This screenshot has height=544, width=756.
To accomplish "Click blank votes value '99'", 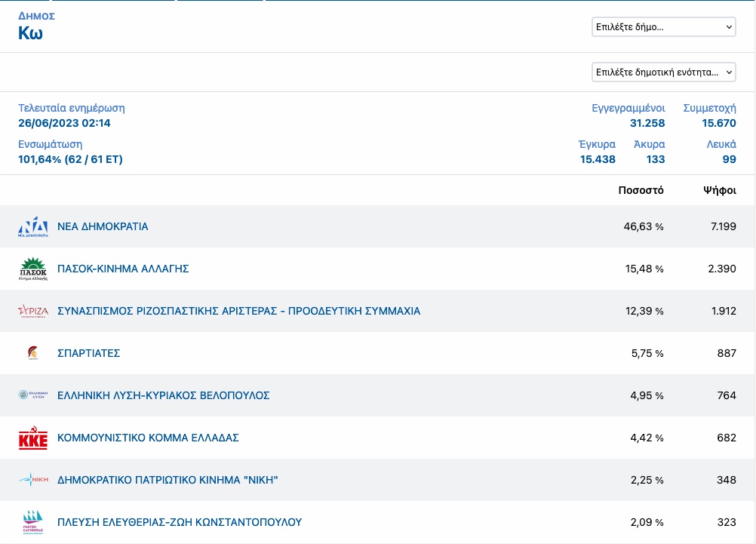I will [x=729, y=159].
